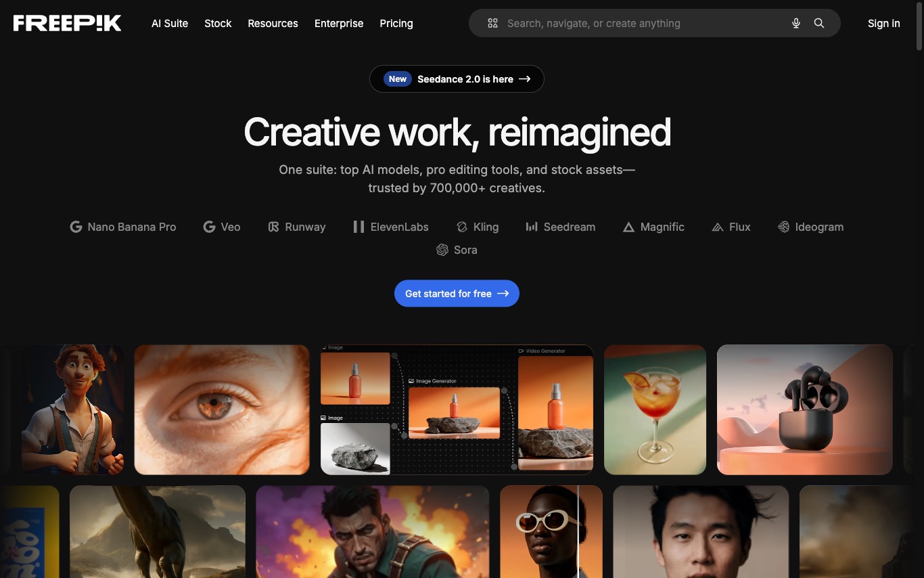Click the Sign in link

(x=883, y=23)
